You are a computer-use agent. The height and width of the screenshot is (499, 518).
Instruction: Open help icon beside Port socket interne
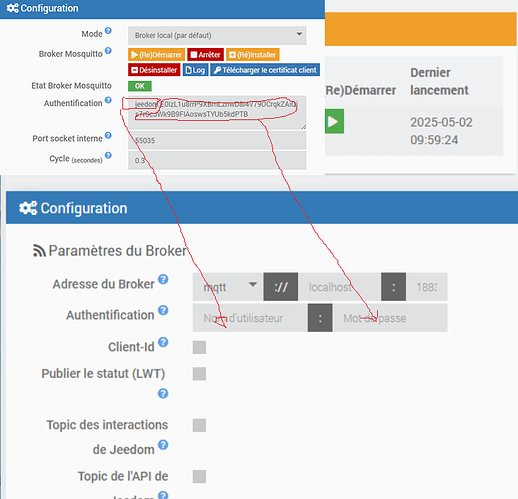coord(108,135)
